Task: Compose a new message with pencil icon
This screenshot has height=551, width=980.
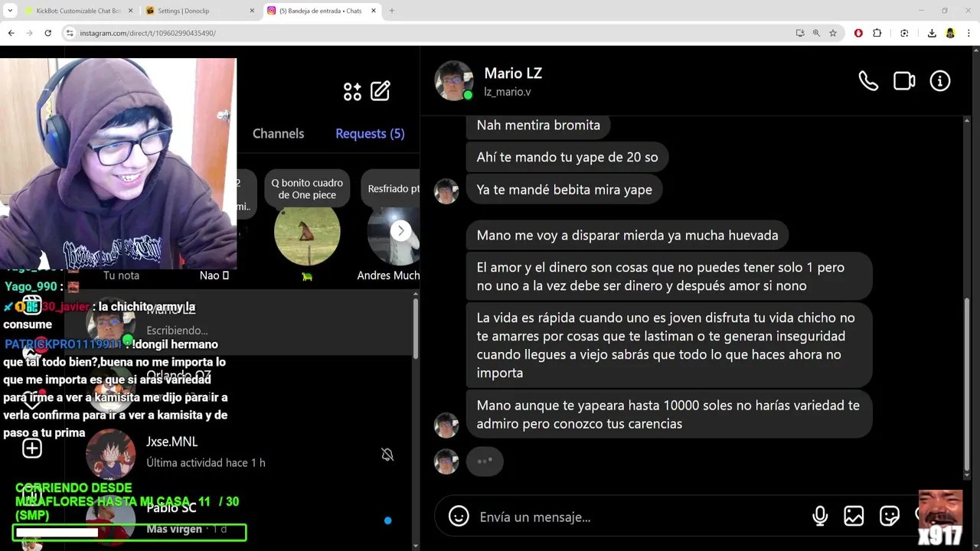Action: click(381, 91)
